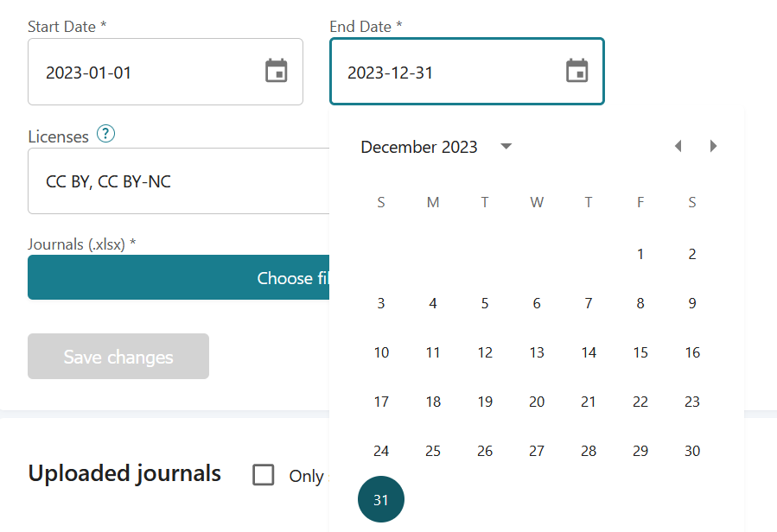Screen dimensions: 777x532
Task: Go to previous month using left arrow
Action: [678, 146]
